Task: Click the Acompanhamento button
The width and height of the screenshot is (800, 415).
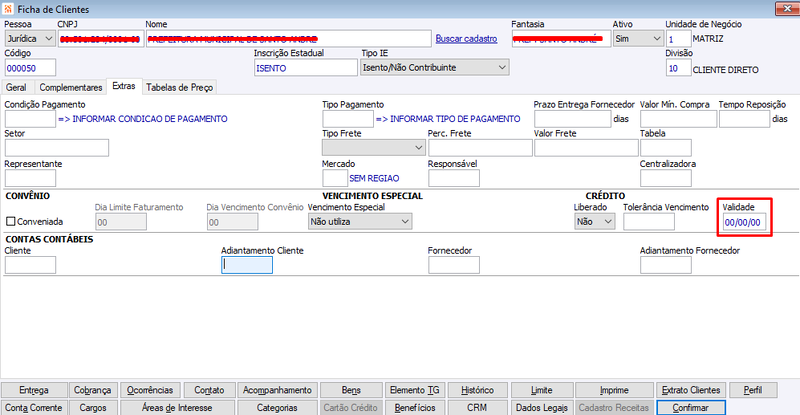Action: [277, 390]
